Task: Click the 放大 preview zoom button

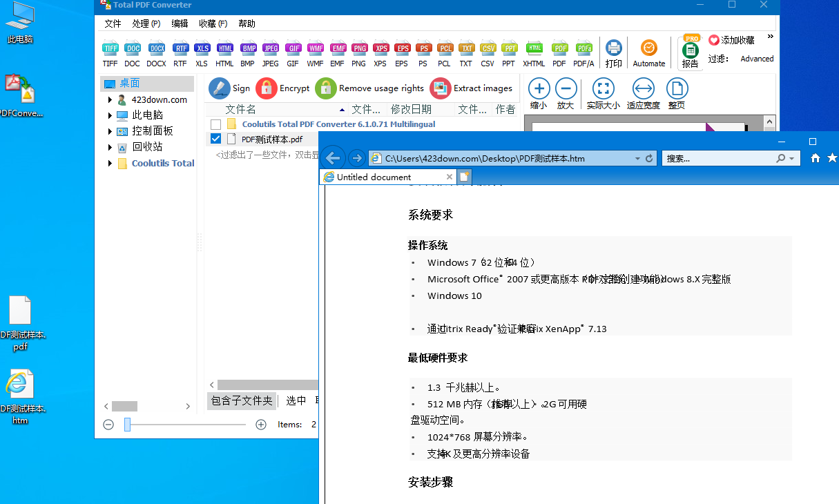Action: [566, 94]
